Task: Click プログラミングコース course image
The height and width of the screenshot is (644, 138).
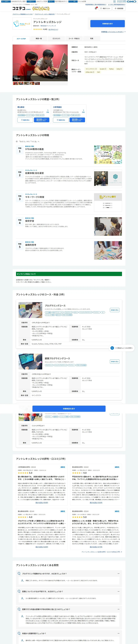Action: [30, 310]
